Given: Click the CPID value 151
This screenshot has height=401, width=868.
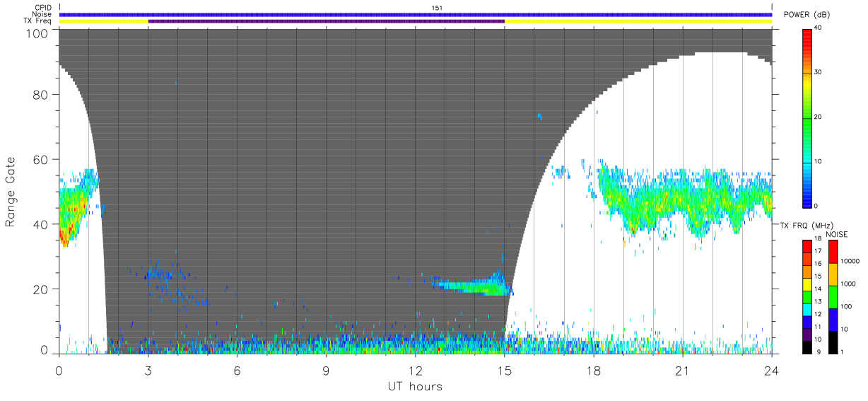Looking at the screenshot, I should [x=436, y=8].
